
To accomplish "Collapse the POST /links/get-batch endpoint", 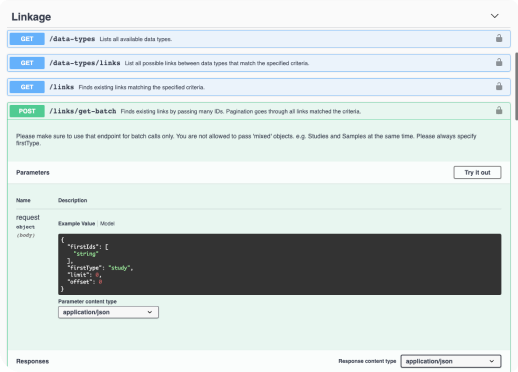I will tap(259, 111).
